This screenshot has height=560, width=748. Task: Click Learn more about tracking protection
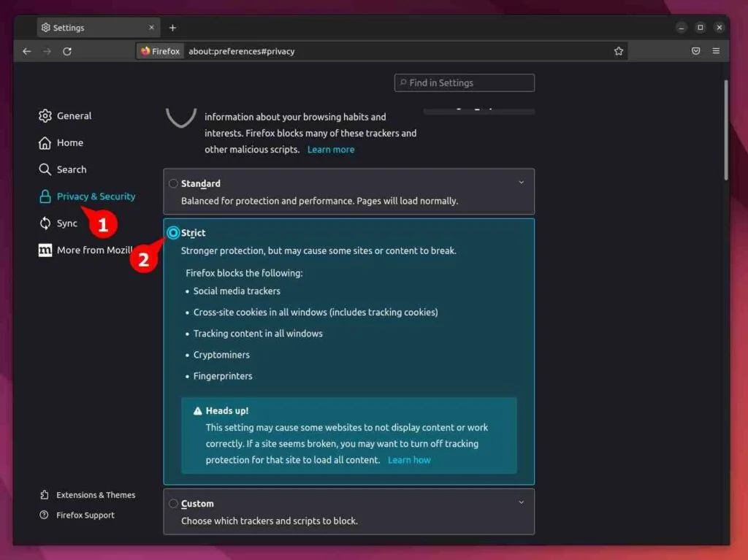(331, 149)
